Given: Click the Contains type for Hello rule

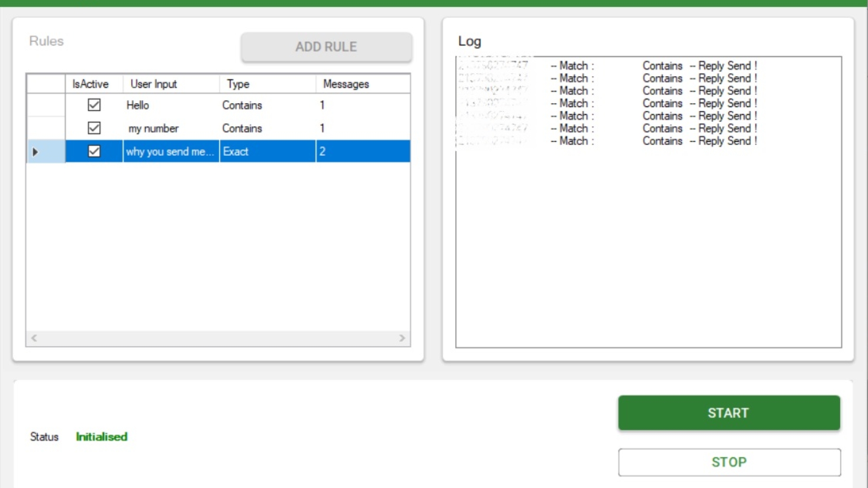Looking at the screenshot, I should [241, 105].
